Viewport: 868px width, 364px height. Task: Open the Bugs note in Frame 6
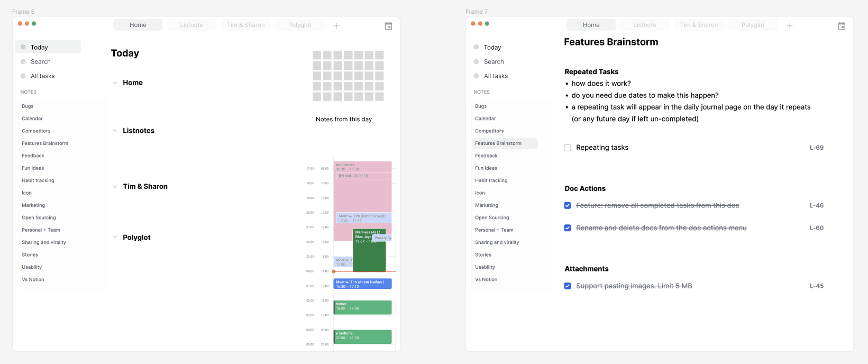coord(28,106)
